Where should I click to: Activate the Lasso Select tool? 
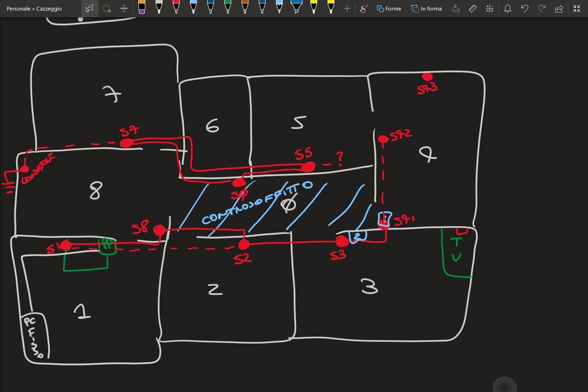tap(107, 9)
